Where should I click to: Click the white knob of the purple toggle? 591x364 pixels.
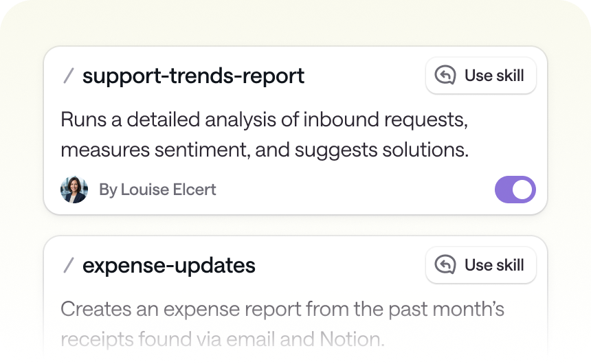coord(522,190)
